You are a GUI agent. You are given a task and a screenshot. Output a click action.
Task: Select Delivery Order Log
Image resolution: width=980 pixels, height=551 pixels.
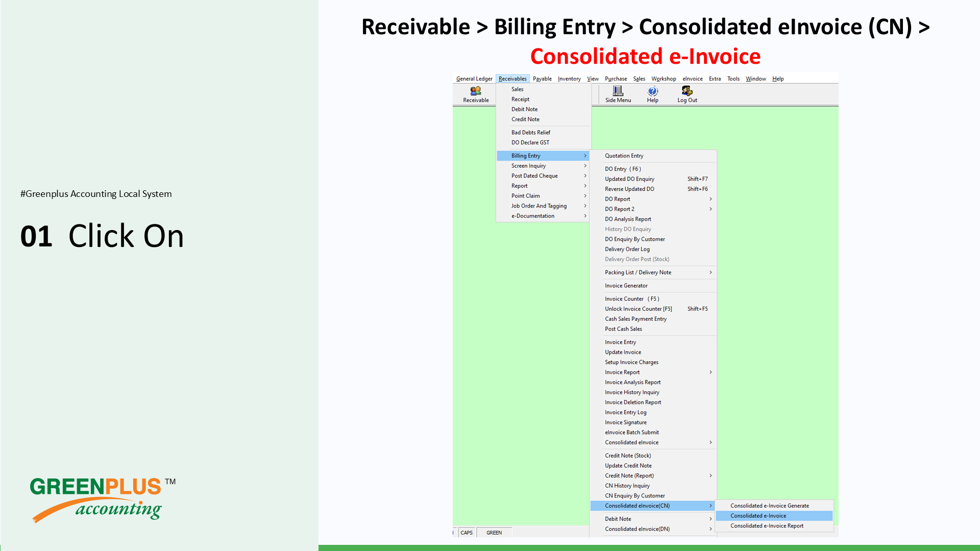pos(653,249)
